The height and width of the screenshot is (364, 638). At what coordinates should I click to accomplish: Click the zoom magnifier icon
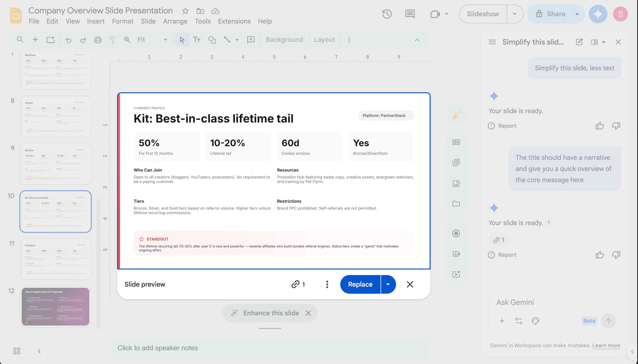tap(127, 40)
